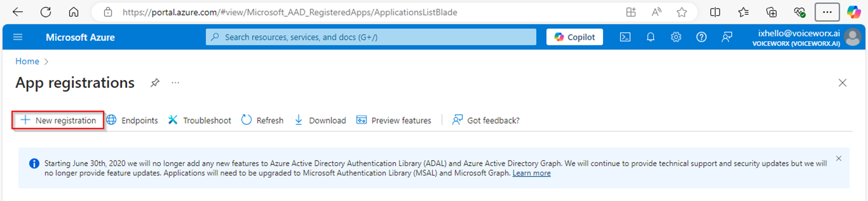Open Preview features
Image resolution: width=868 pixels, height=201 pixels.
(x=394, y=120)
